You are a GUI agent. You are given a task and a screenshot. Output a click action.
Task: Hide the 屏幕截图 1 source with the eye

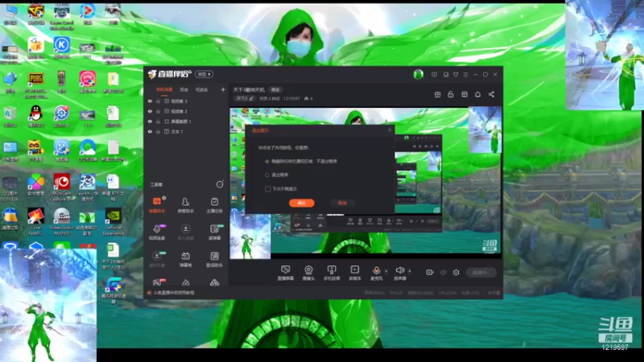point(150,121)
